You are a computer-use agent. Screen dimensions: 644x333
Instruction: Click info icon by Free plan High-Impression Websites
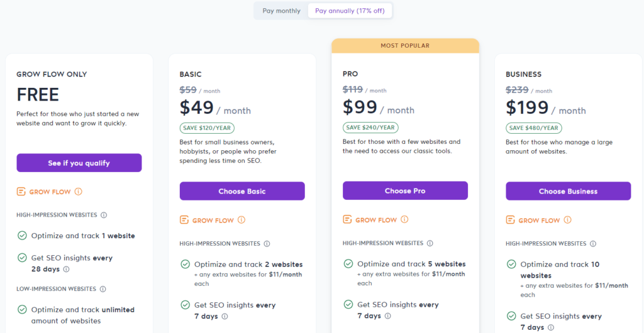[x=104, y=215]
